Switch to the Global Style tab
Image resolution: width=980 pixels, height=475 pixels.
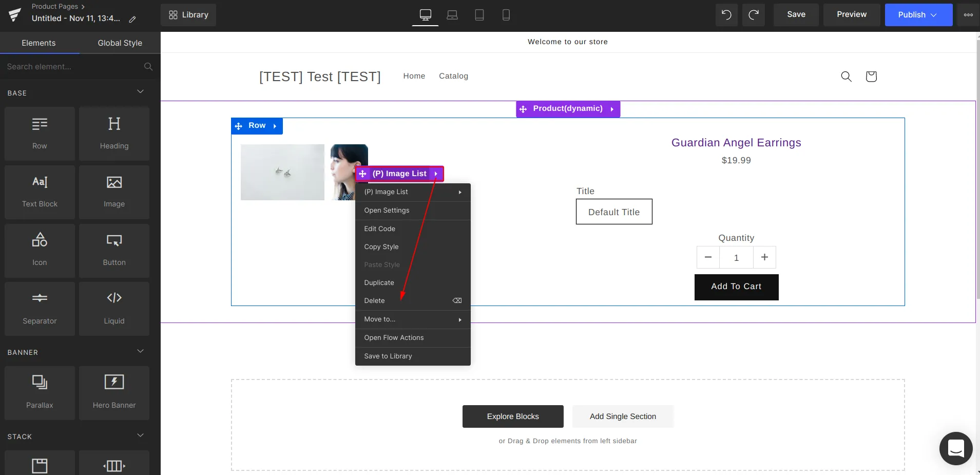[120, 43]
